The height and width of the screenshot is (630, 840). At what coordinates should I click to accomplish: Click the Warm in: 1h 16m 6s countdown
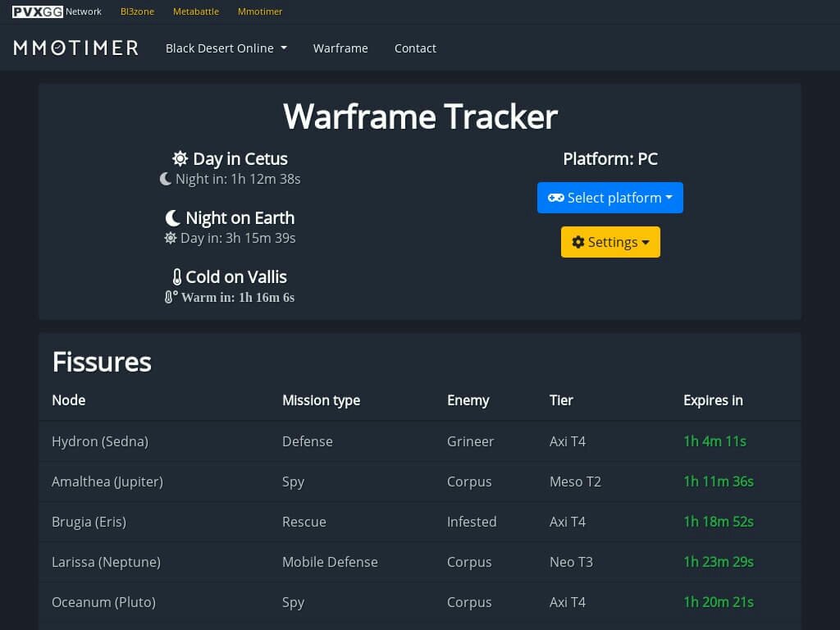(238, 297)
